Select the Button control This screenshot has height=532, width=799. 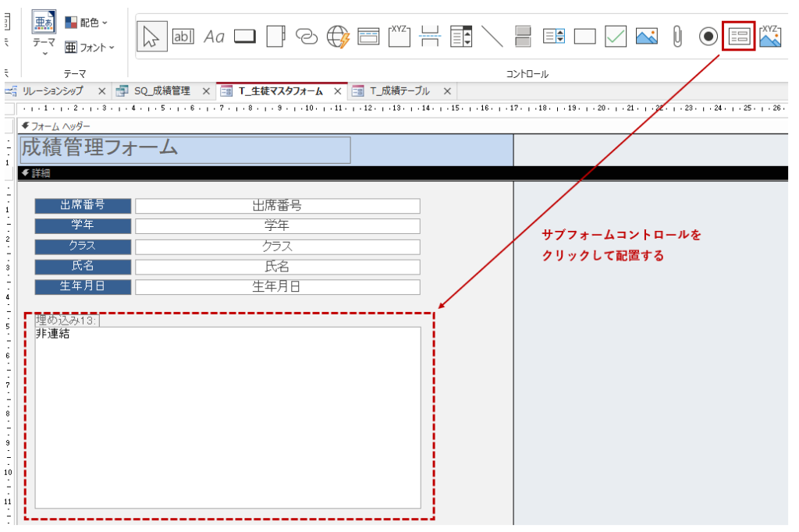245,36
